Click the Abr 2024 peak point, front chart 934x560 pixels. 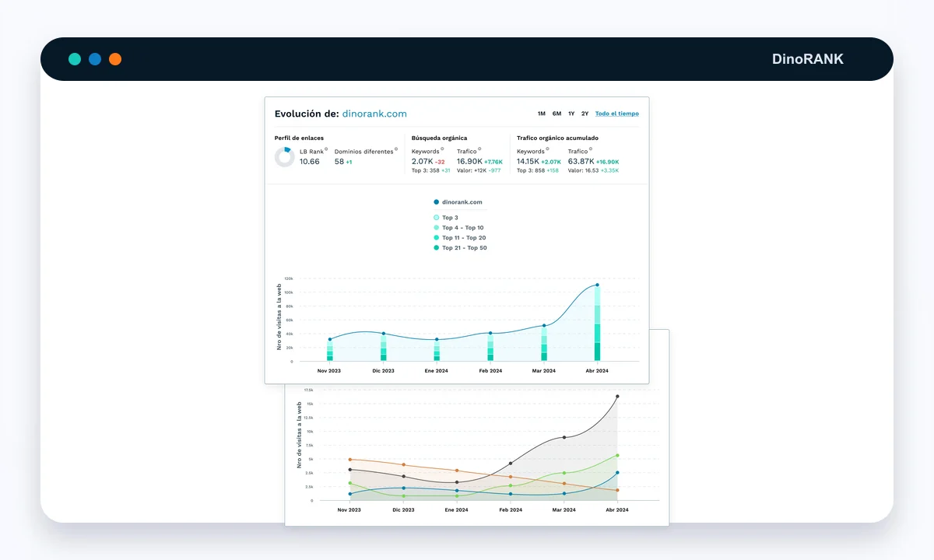coord(598,285)
